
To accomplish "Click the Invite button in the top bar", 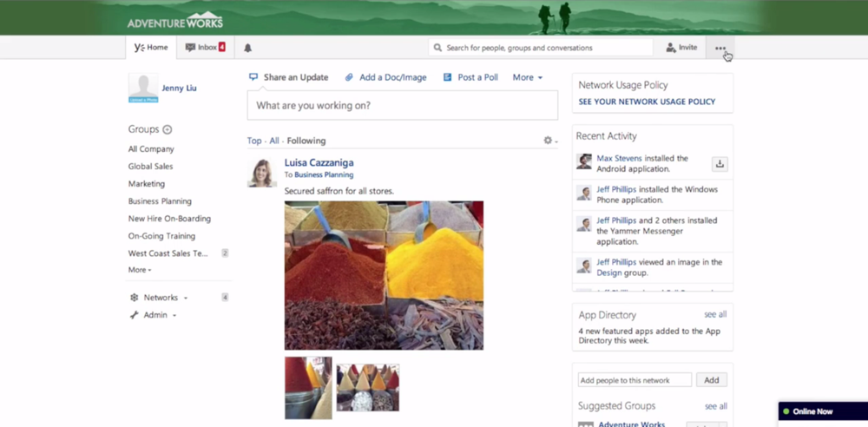I will (681, 48).
